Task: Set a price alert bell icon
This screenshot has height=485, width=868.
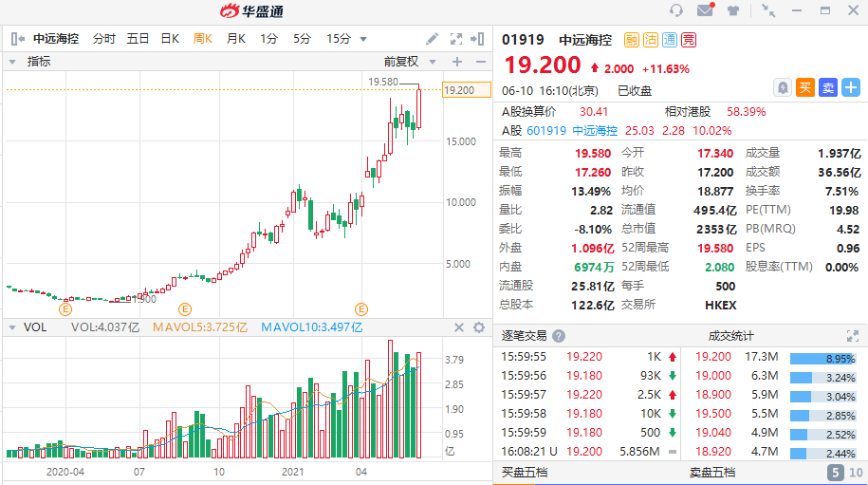Action: [x=783, y=87]
